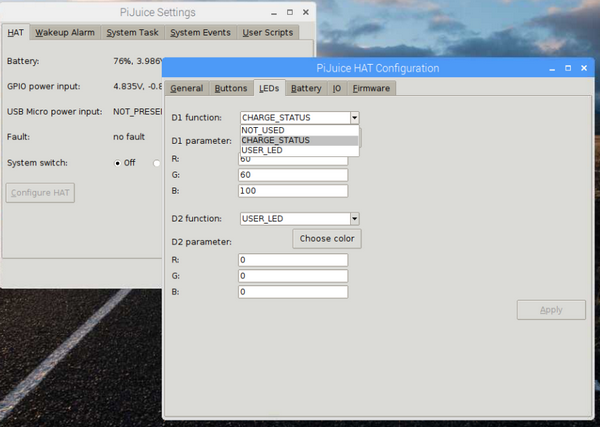Image resolution: width=600 pixels, height=427 pixels.
Task: Click the 'D2 parameter:' label
Action: click(201, 242)
